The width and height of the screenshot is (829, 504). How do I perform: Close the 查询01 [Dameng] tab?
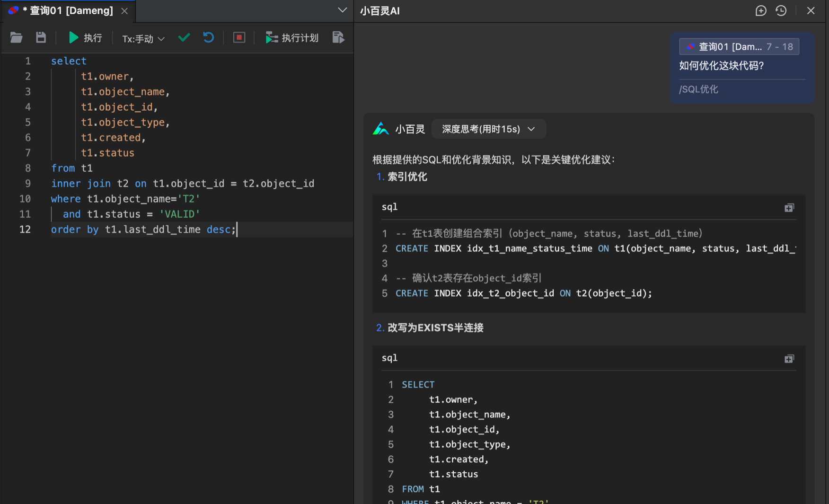click(x=124, y=11)
